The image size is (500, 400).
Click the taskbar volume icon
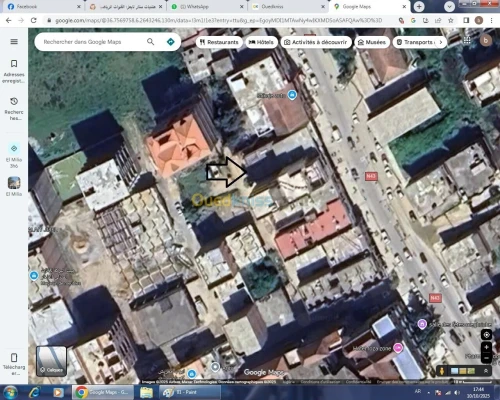click(457, 393)
